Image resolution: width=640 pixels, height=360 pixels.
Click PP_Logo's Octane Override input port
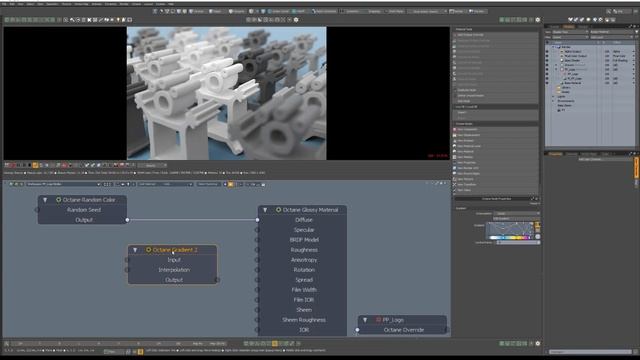(x=357, y=330)
